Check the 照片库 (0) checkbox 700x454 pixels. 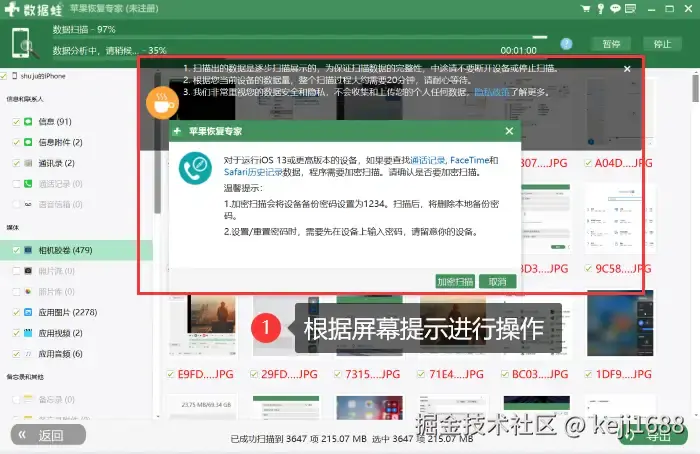tap(16, 292)
